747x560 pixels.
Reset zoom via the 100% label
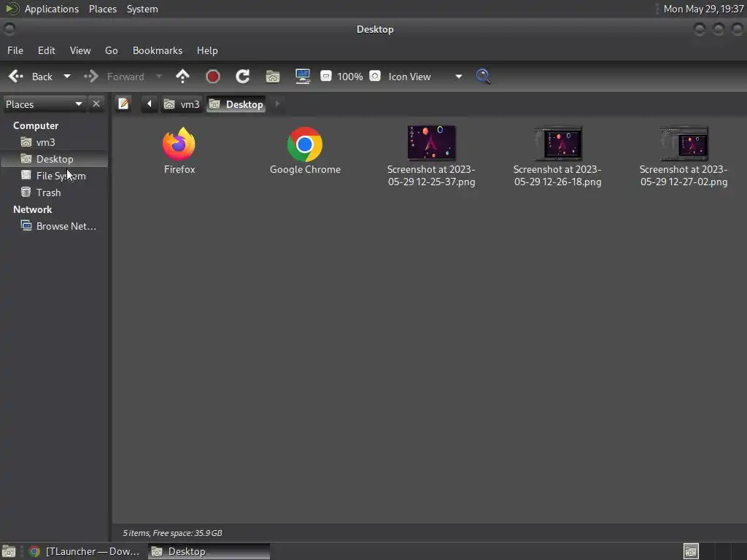coord(350,77)
